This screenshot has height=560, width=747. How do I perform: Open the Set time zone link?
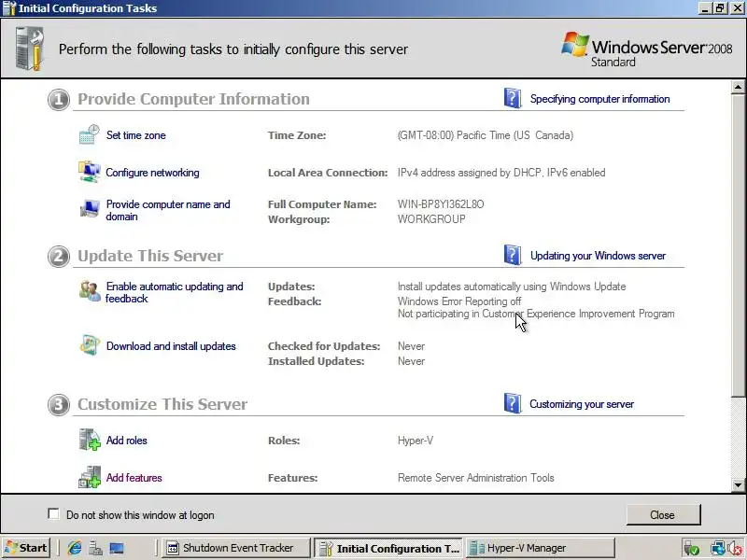135,135
